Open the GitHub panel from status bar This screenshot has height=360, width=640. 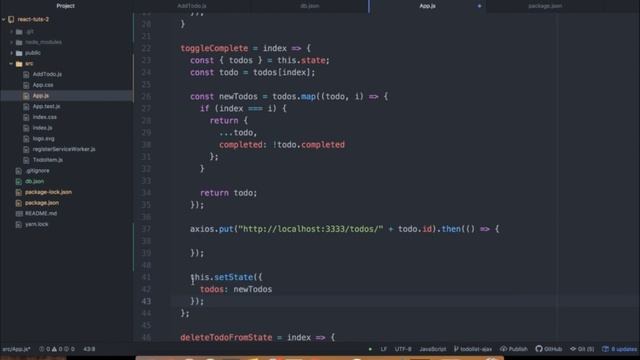549,349
